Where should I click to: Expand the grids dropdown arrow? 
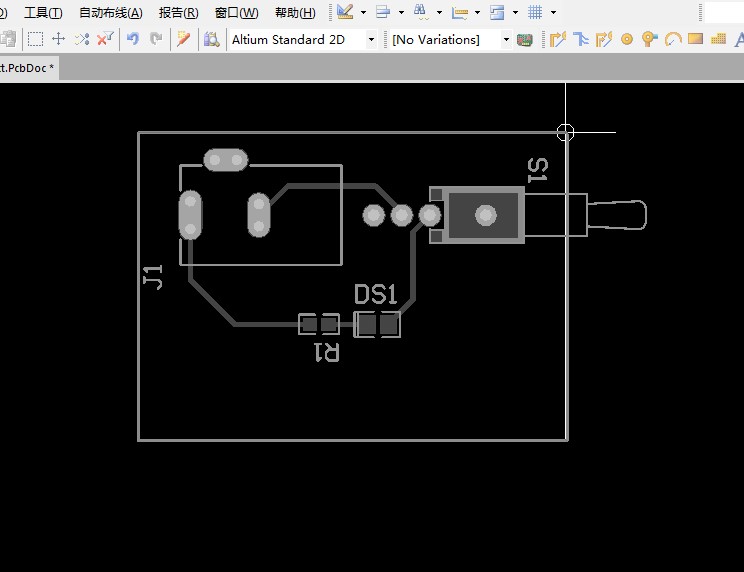coord(553,12)
